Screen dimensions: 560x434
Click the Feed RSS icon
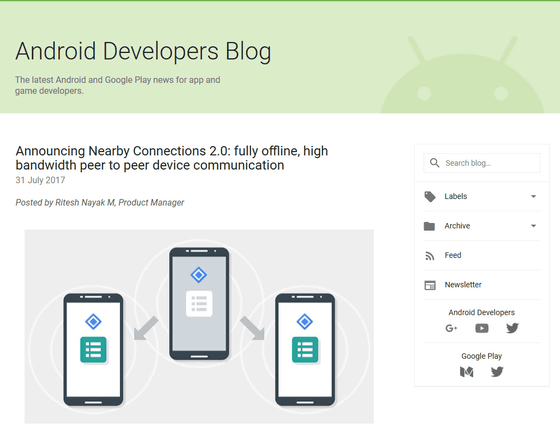pos(430,256)
